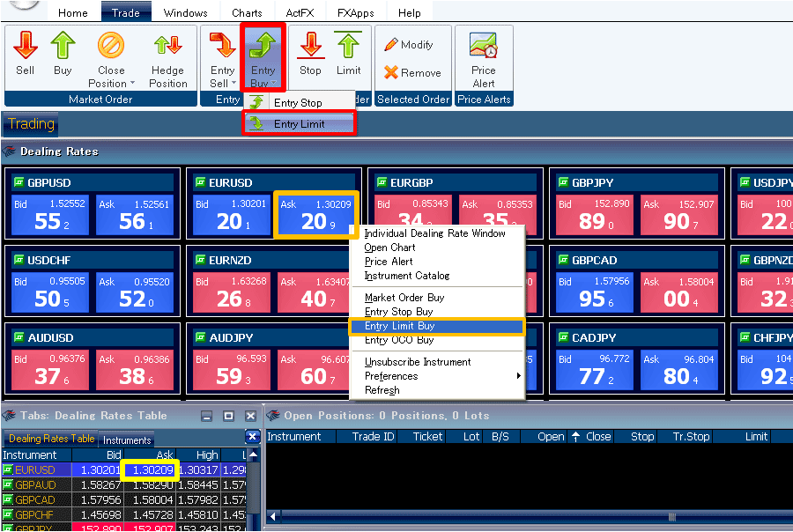Click the Buy market order icon in ribbon
793x532 pixels.
pyautogui.click(x=63, y=45)
